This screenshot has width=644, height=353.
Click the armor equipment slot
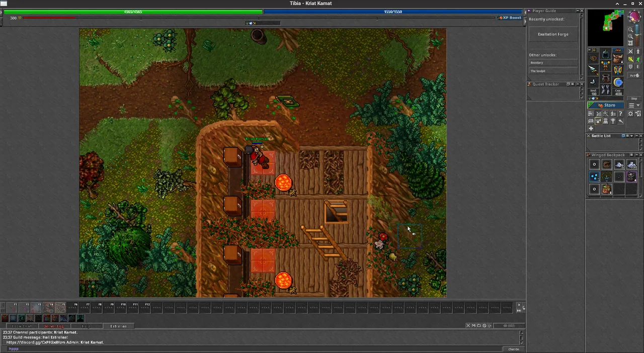pos(606,65)
